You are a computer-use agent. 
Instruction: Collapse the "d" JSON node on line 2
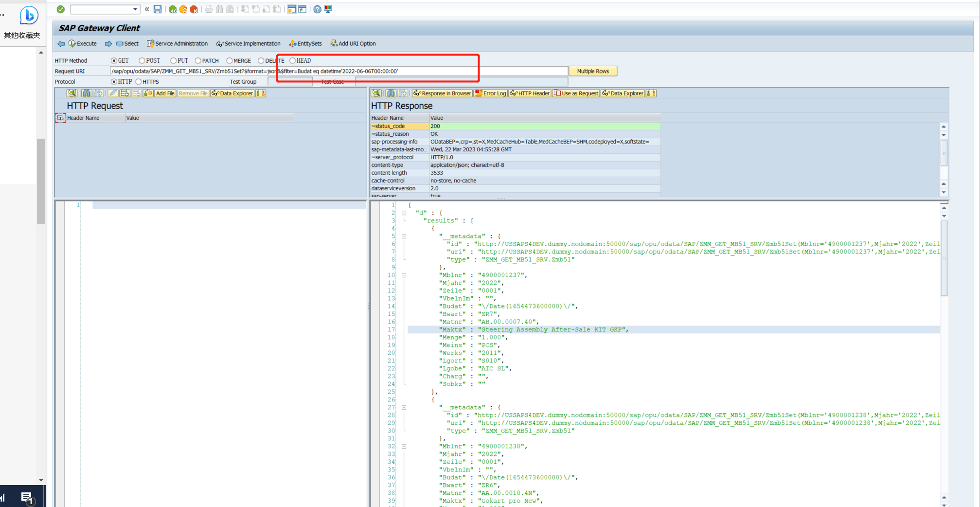404,213
